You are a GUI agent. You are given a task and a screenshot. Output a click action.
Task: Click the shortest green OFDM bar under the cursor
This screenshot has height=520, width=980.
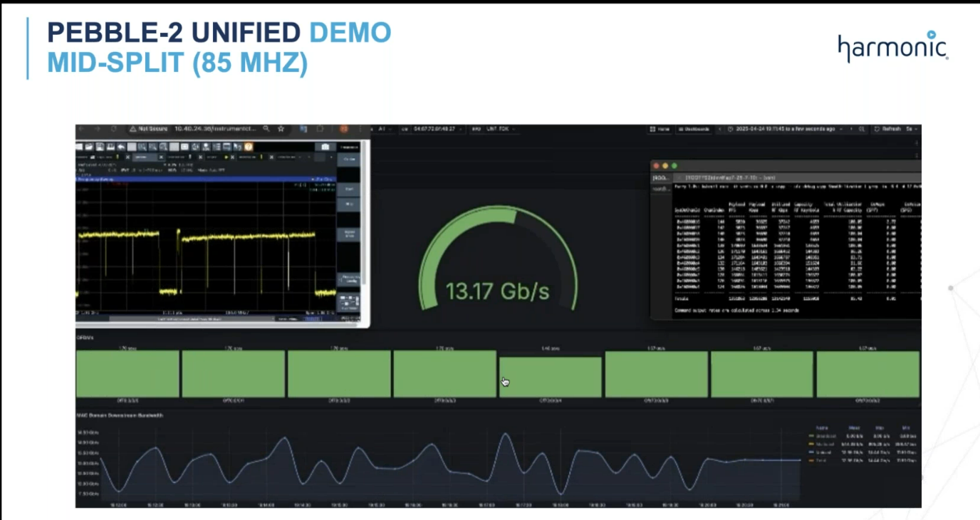tap(550, 377)
